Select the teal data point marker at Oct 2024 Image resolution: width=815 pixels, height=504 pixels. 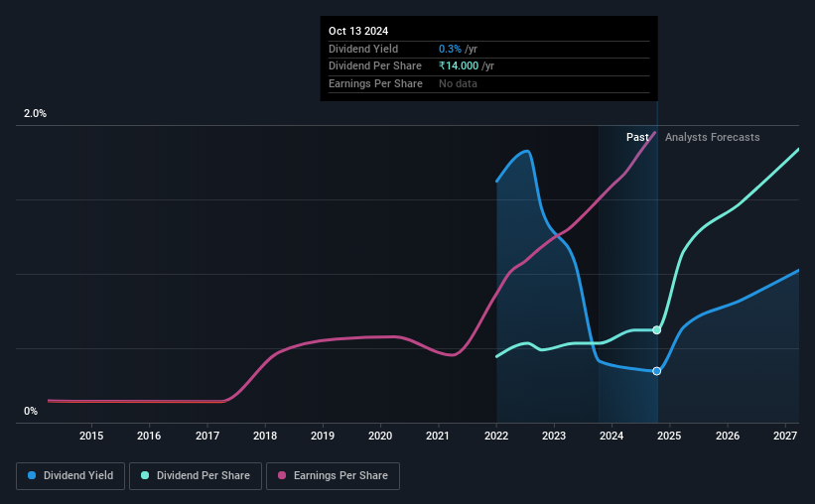pyautogui.click(x=656, y=330)
